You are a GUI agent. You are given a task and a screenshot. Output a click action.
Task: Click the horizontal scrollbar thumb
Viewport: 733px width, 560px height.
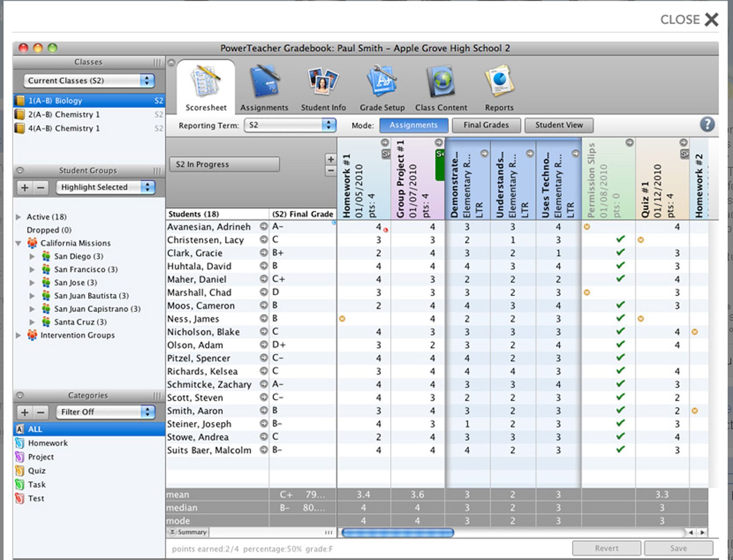click(397, 533)
